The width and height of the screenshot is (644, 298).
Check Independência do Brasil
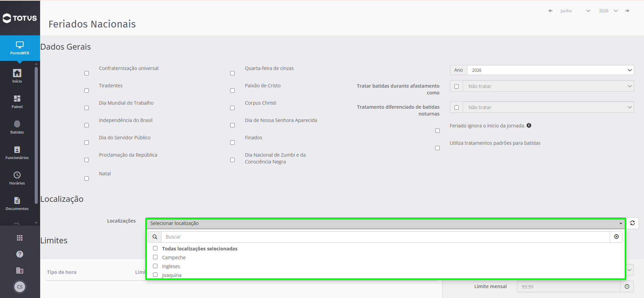86,125
